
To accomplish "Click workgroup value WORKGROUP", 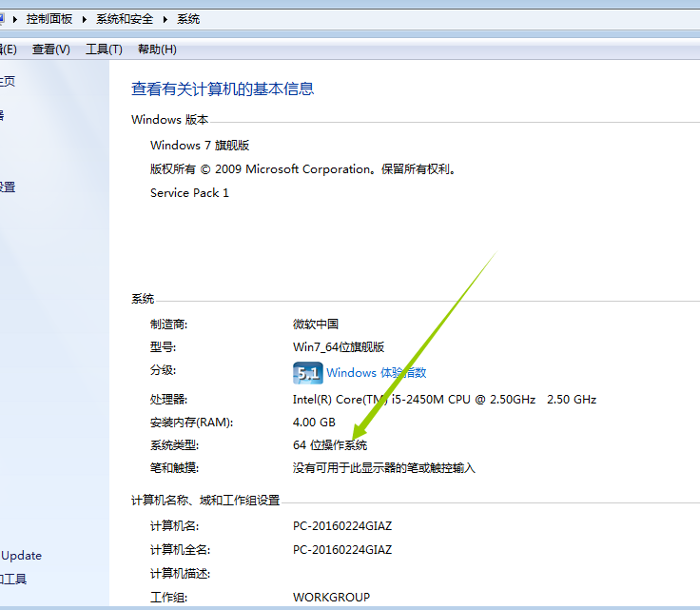I will coord(331,597).
